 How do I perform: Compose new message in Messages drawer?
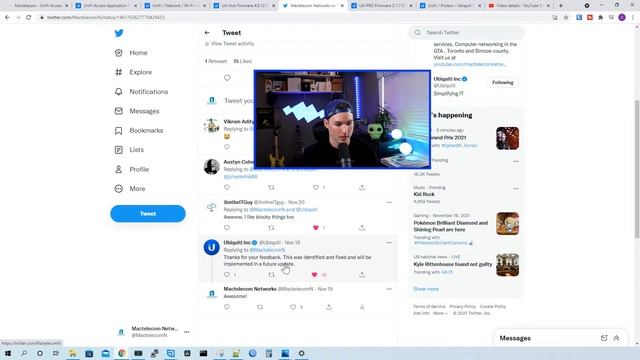coord(604,338)
